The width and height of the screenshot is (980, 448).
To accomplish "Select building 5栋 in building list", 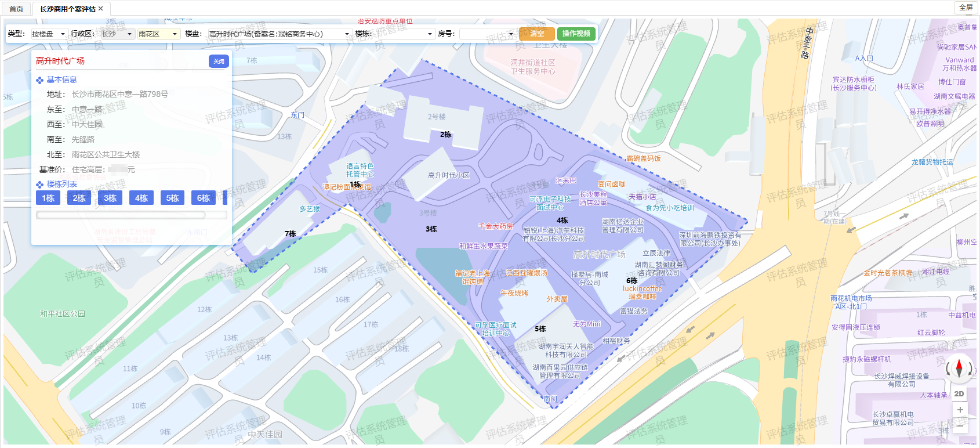I will click(172, 198).
